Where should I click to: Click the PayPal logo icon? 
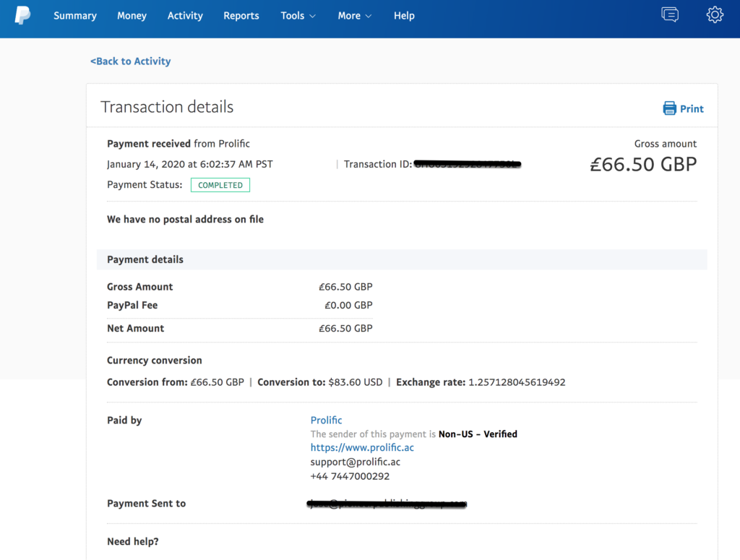22,15
